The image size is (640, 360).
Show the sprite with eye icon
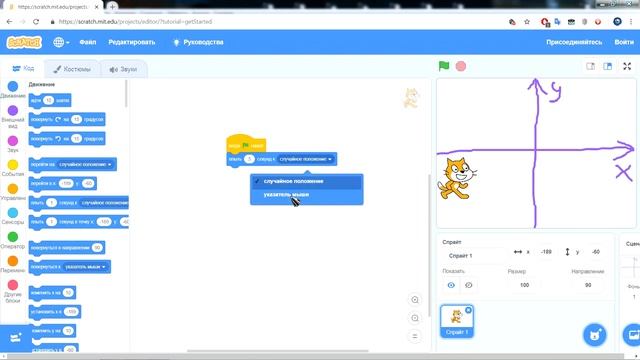click(x=451, y=285)
